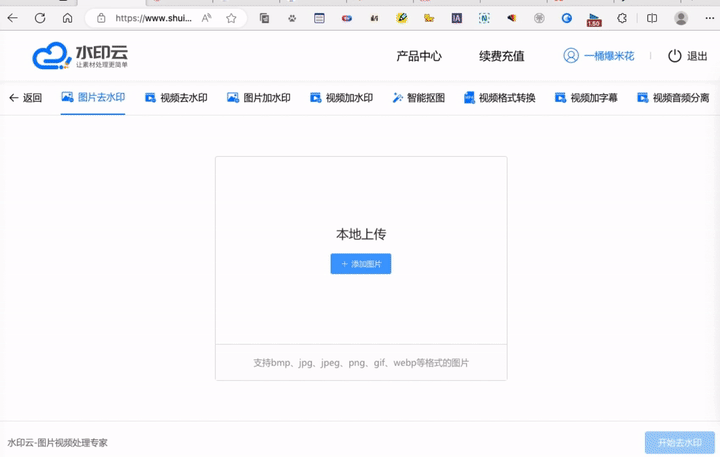Switch to the 智能抠图 tab
The width and height of the screenshot is (720, 457).
pos(419,98)
